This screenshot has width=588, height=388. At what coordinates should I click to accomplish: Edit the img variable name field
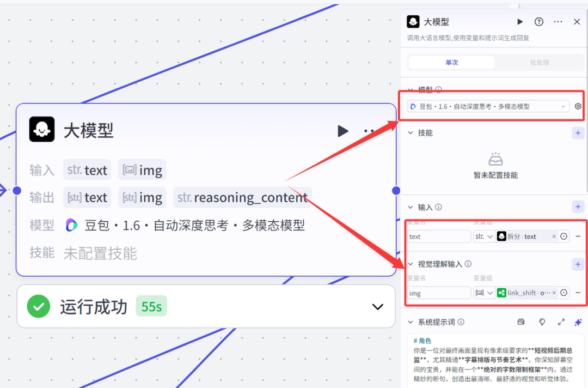tap(439, 293)
